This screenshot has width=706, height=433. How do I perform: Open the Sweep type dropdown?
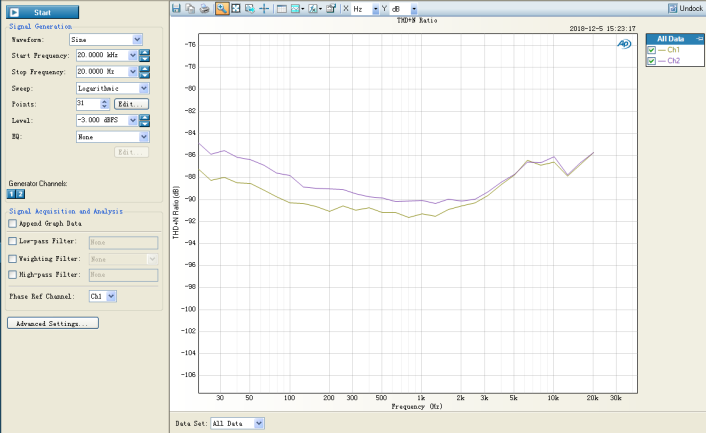click(144, 88)
